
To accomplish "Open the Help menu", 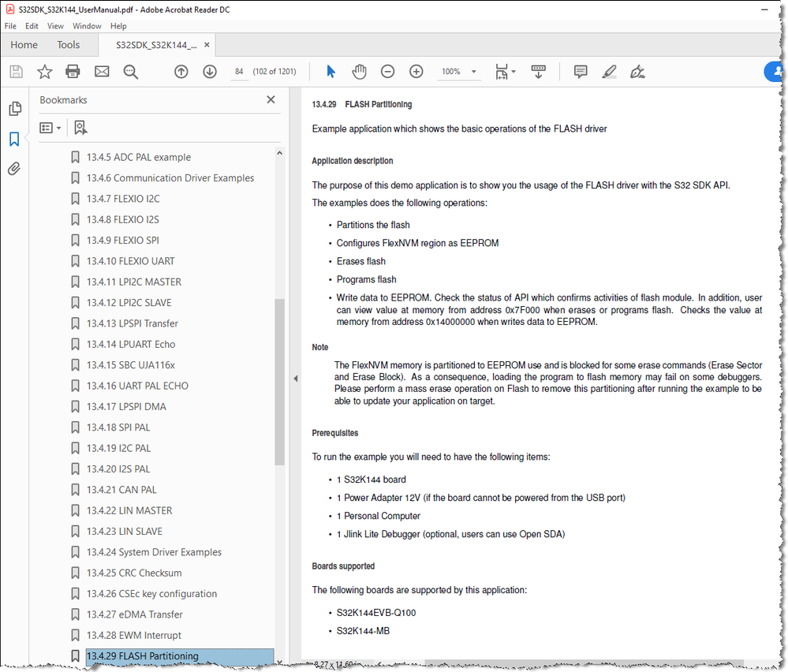I will pos(118,26).
